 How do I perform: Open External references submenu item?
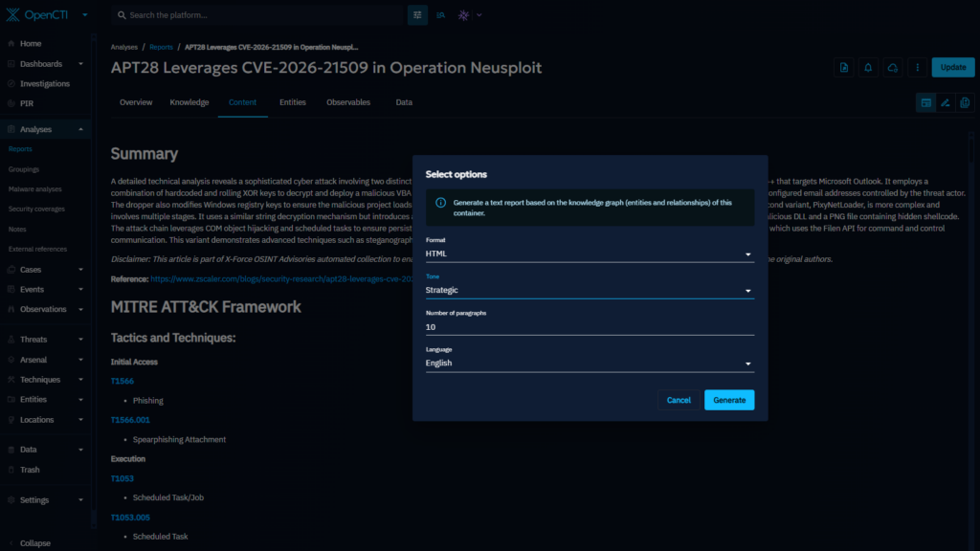point(37,250)
